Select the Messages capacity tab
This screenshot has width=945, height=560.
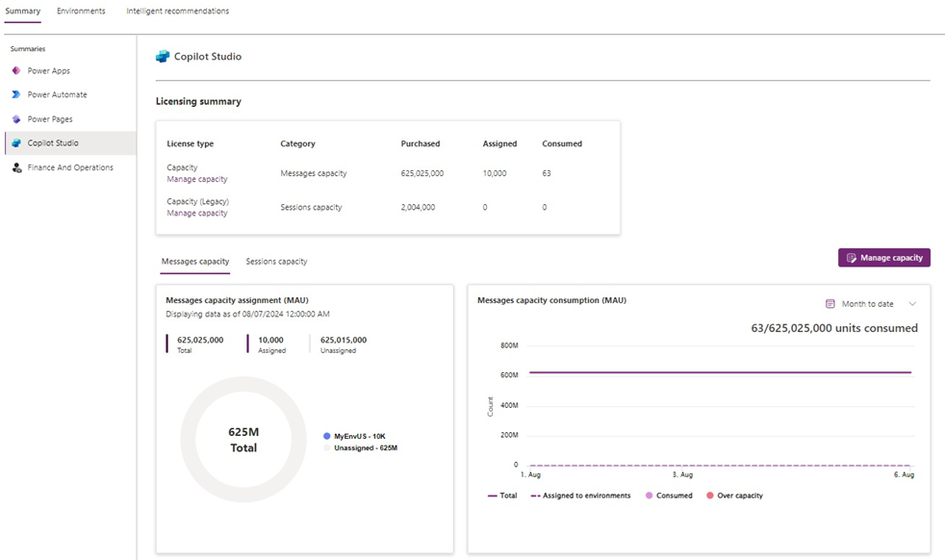point(195,262)
